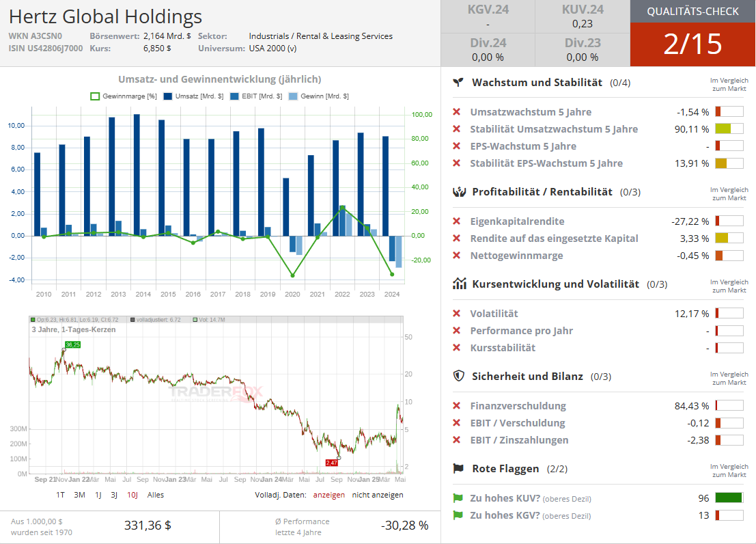Click market comparison bar for Zu hohes KUV
The image size is (756, 544).
click(729, 498)
